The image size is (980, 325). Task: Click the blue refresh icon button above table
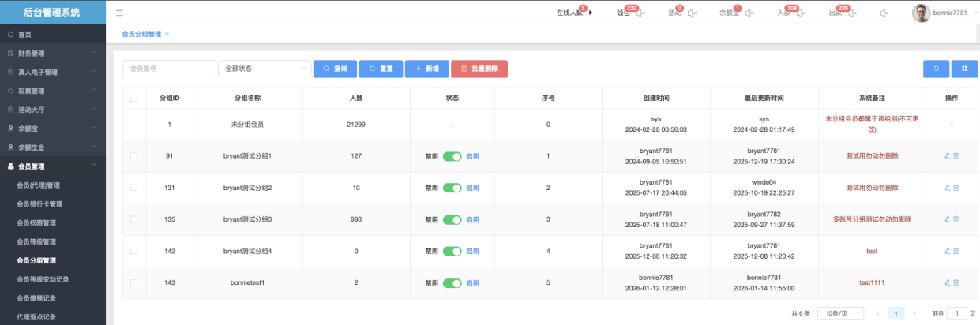(x=936, y=69)
